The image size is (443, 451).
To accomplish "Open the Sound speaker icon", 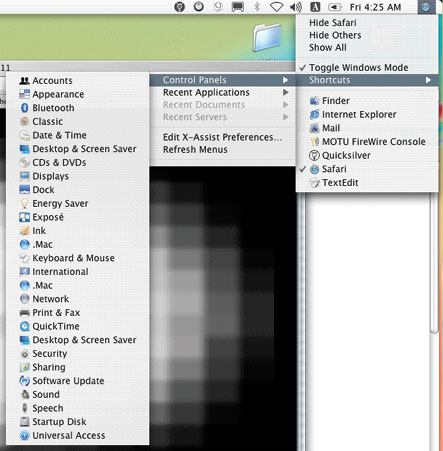I will click(24, 395).
